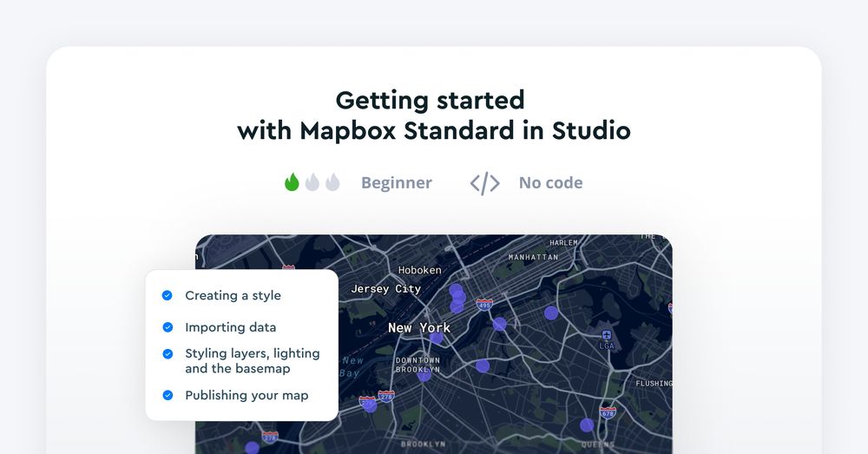Click Styling layers, lighting and the basemap
Screen dimensions: 868x454
tap(253, 361)
